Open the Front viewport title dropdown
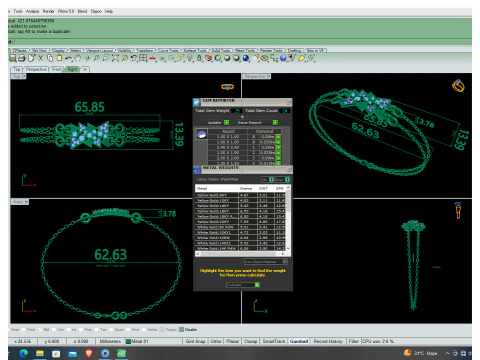This screenshot has height=360, width=480. [x=26, y=202]
